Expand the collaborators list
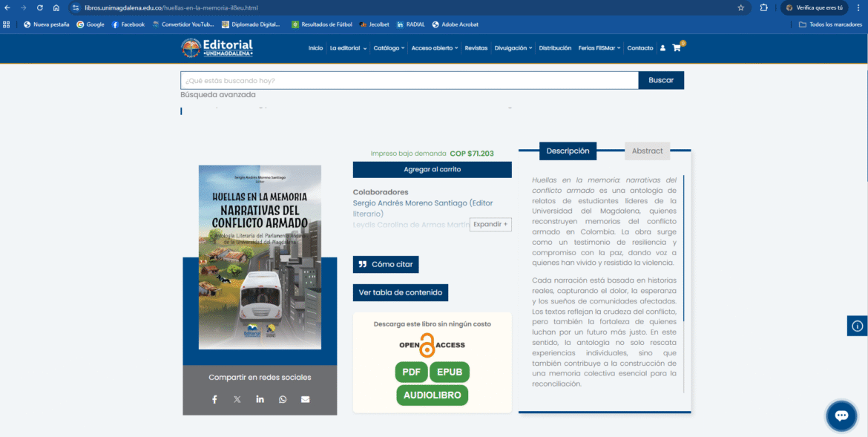 (490, 224)
